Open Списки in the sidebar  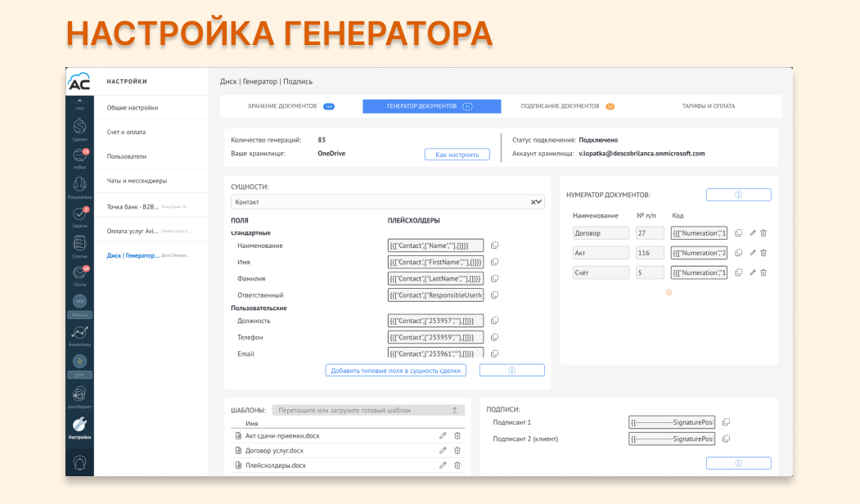coord(79,246)
